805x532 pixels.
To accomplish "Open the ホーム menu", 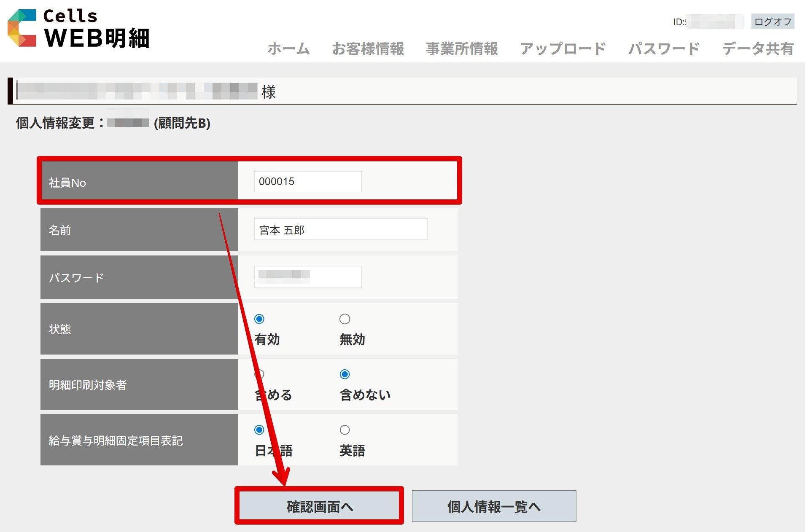I will pyautogui.click(x=288, y=49).
